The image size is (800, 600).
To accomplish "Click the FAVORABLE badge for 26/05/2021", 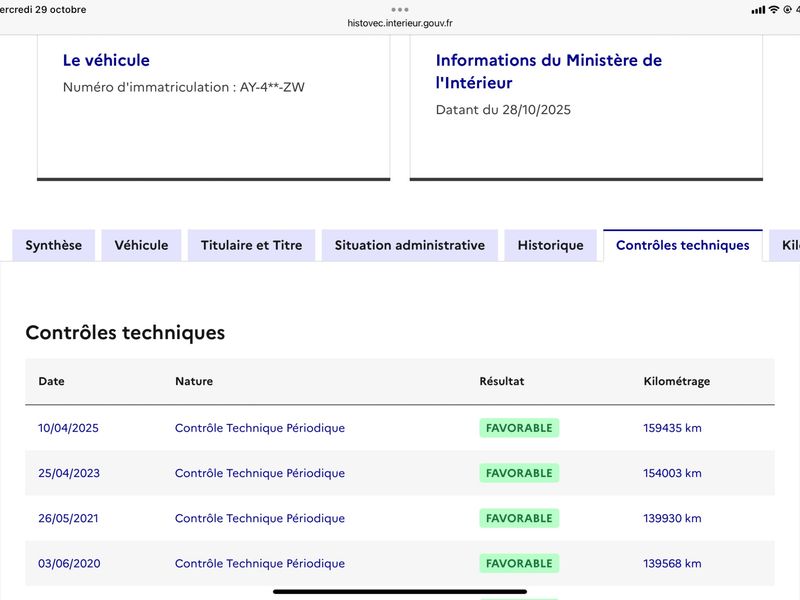I will click(519, 518).
